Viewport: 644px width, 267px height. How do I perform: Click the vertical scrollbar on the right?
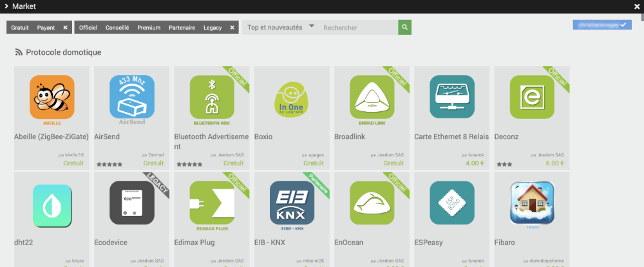pyautogui.click(x=642, y=17)
